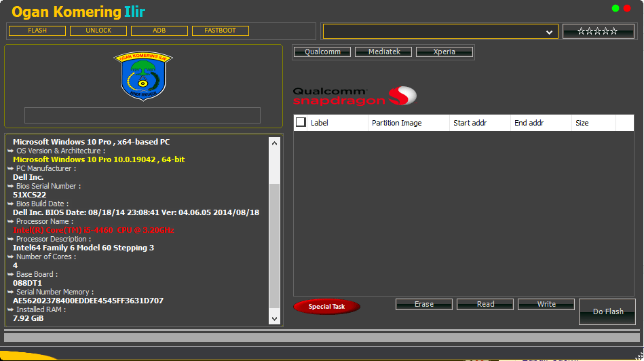644x361 pixels.
Task: Select the Mediatek platform tab
Action: (383, 52)
